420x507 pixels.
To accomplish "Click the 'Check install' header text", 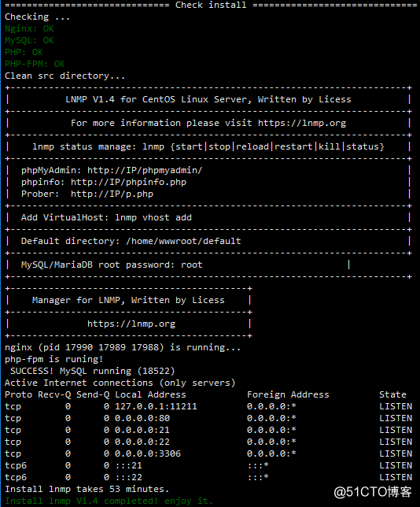I will point(211,6).
